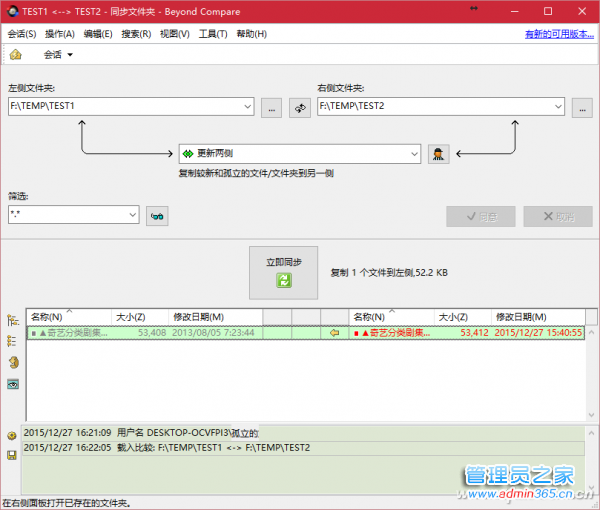Open the sync mode combo box 更新两侧
Viewport: 600px width, 510px height.
pyautogui.click(x=300, y=154)
